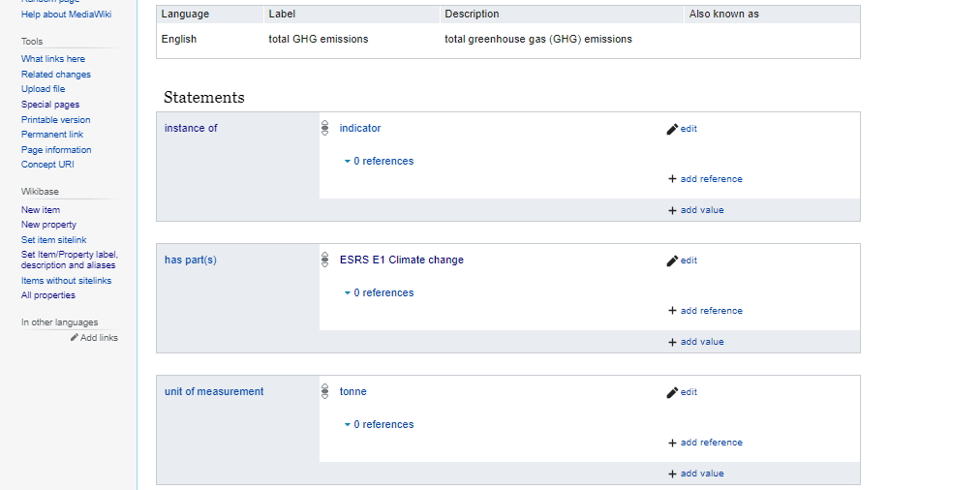Click the pencil edit icon for ESRS E1 statement
The width and height of the screenshot is (980, 490).
pos(672,260)
